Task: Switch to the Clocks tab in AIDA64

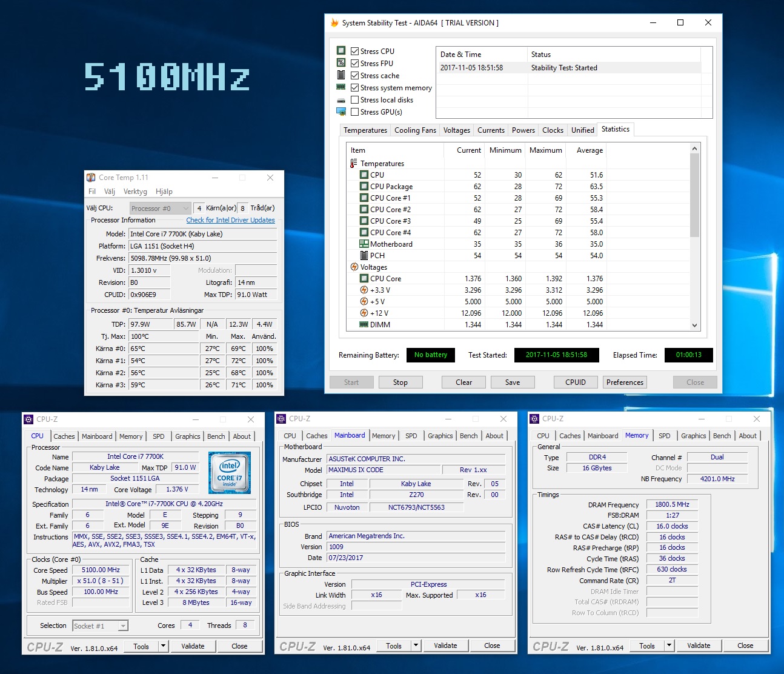Action: pyautogui.click(x=553, y=130)
